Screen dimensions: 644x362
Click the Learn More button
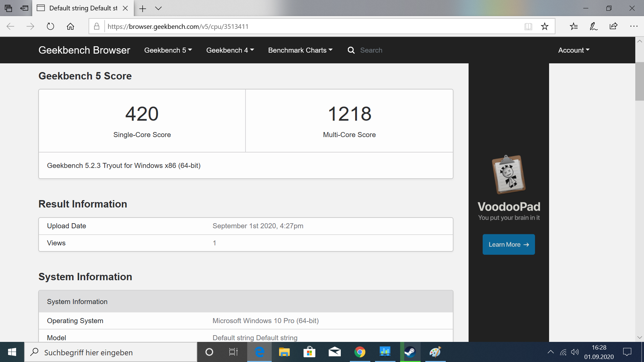(x=508, y=245)
